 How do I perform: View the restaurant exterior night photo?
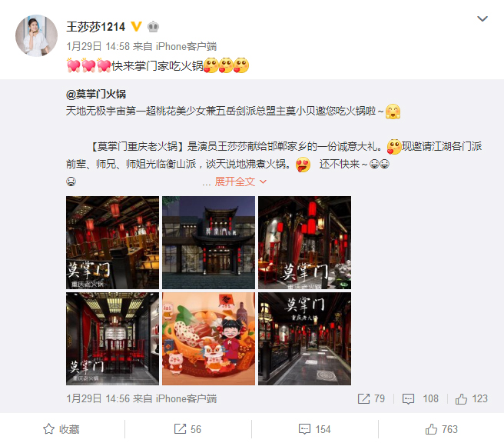(x=209, y=242)
